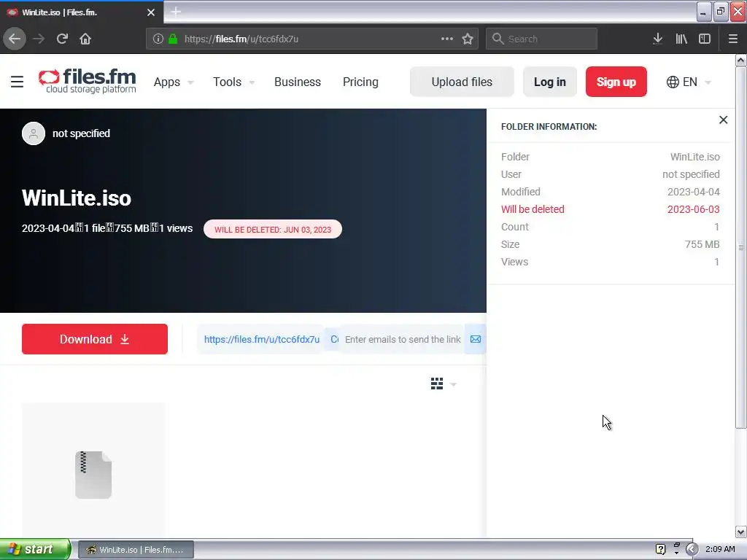Open the Firefox downloads arrow icon
Viewport: 747px width, 560px height.
[657, 39]
